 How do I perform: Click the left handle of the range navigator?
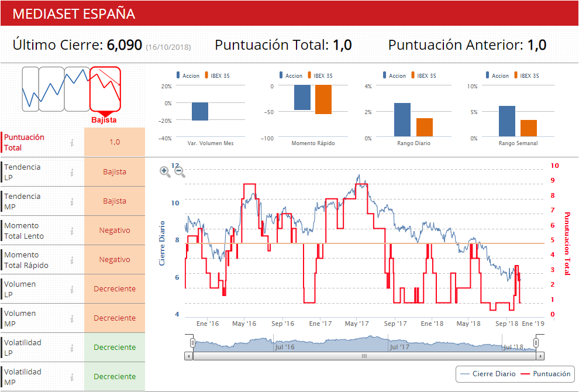pos(192,343)
